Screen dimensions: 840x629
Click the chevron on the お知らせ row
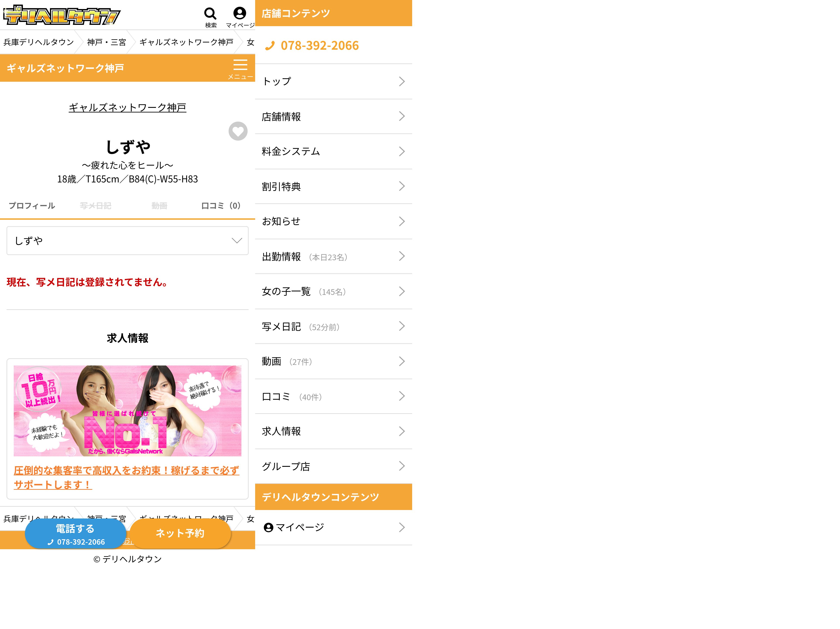tap(402, 221)
